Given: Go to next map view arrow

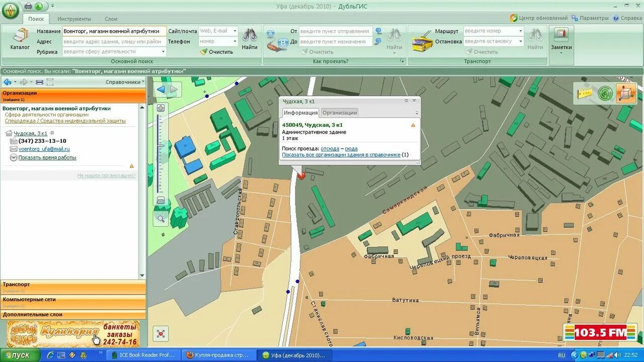Looking at the screenshot, I should point(174,90).
